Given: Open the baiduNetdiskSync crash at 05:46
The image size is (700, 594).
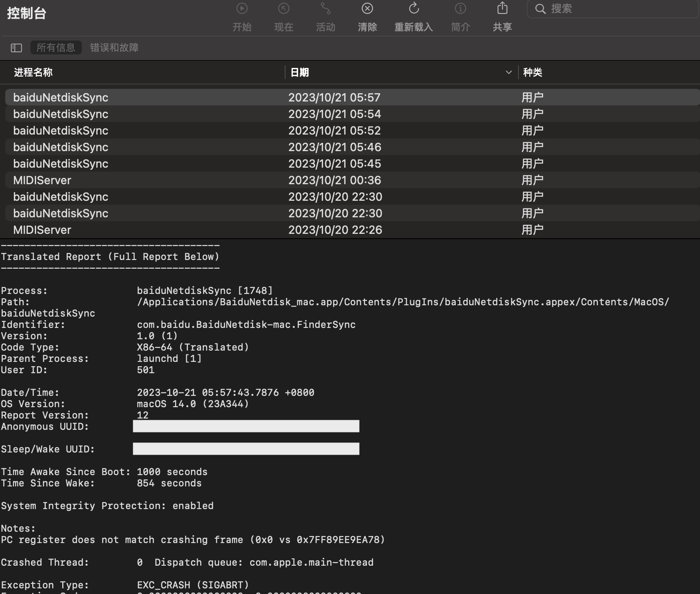Looking at the screenshot, I should click(x=61, y=147).
